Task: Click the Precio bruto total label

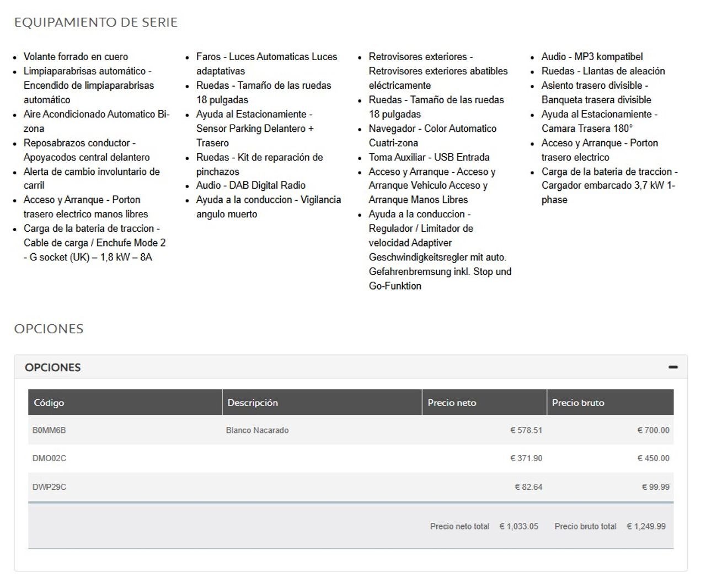Action: [585, 526]
